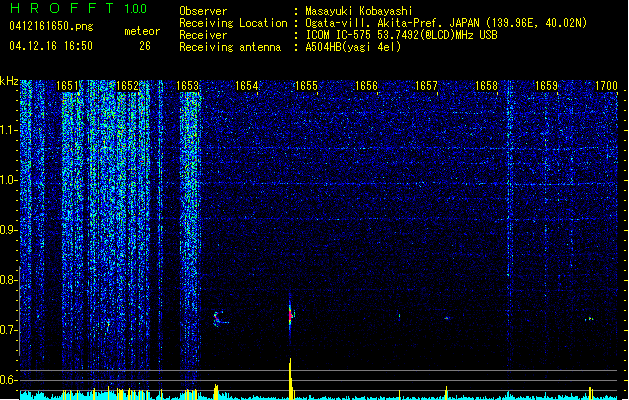Click the ICOM IC-575 receiver details
The image size is (629, 400).
click(401, 35)
